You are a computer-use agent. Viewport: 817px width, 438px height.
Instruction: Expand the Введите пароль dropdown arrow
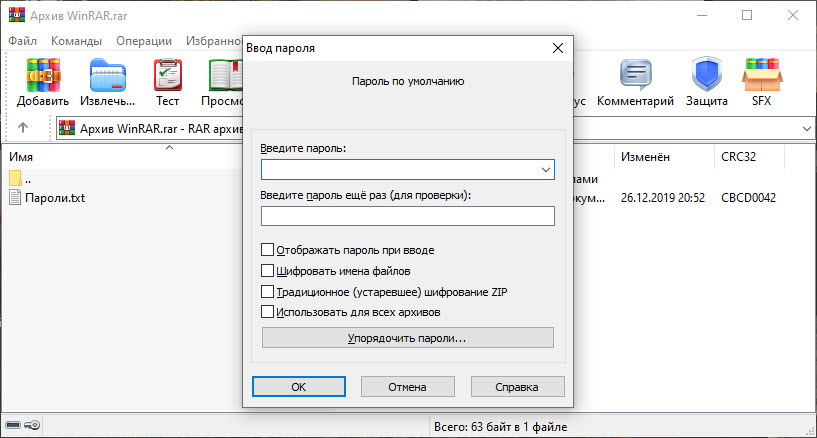(x=546, y=170)
